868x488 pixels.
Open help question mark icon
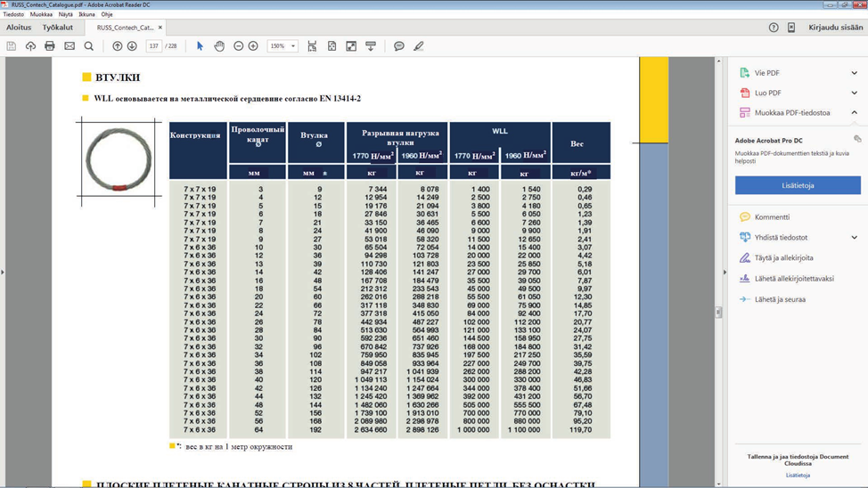click(x=774, y=28)
